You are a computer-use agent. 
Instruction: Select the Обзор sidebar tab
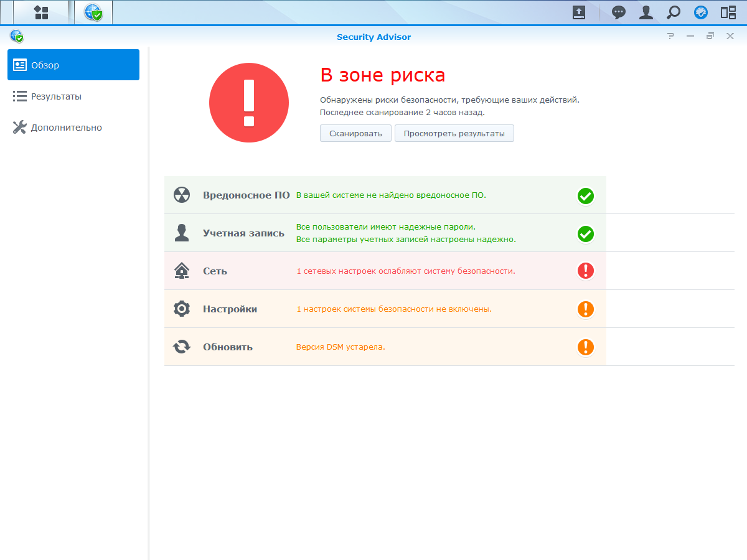click(x=73, y=65)
